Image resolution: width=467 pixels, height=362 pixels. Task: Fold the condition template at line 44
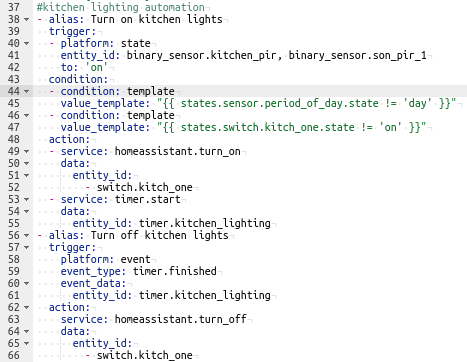click(x=27, y=91)
